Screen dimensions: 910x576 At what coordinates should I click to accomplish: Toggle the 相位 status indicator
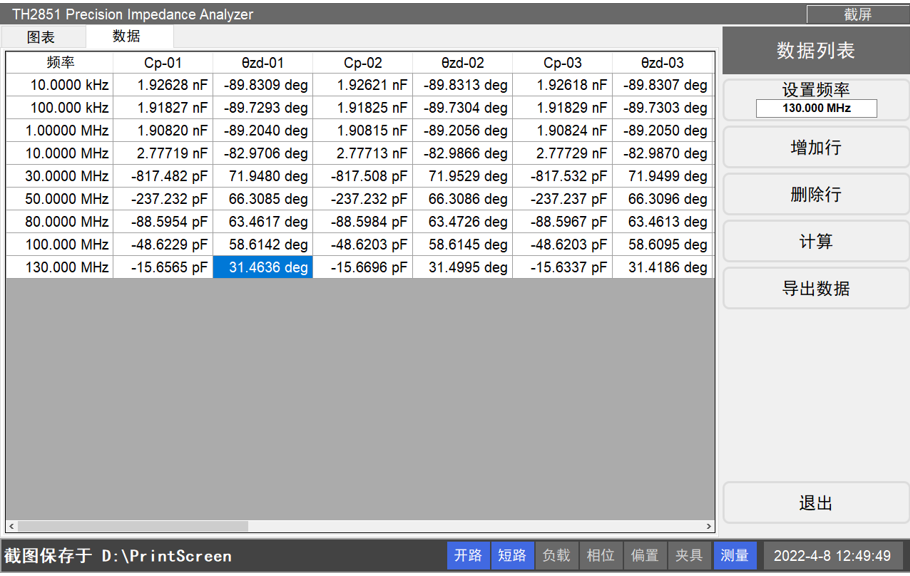coord(600,556)
